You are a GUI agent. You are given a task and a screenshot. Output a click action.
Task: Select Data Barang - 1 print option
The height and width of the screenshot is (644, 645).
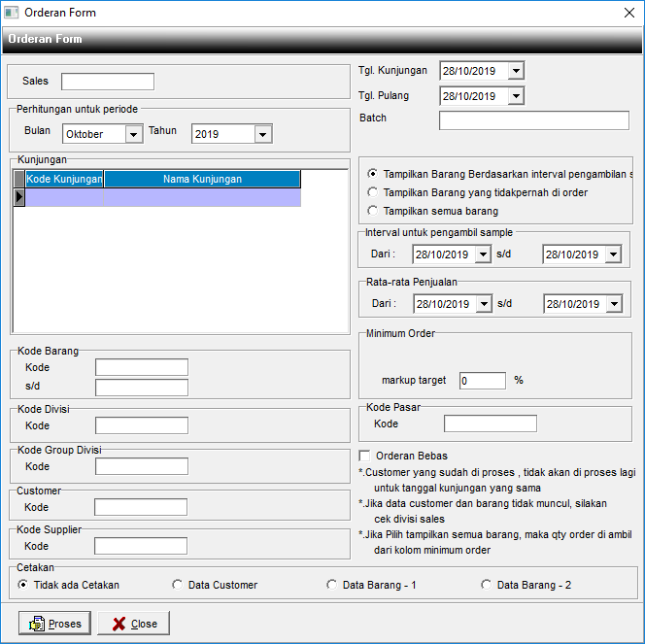[x=332, y=585]
